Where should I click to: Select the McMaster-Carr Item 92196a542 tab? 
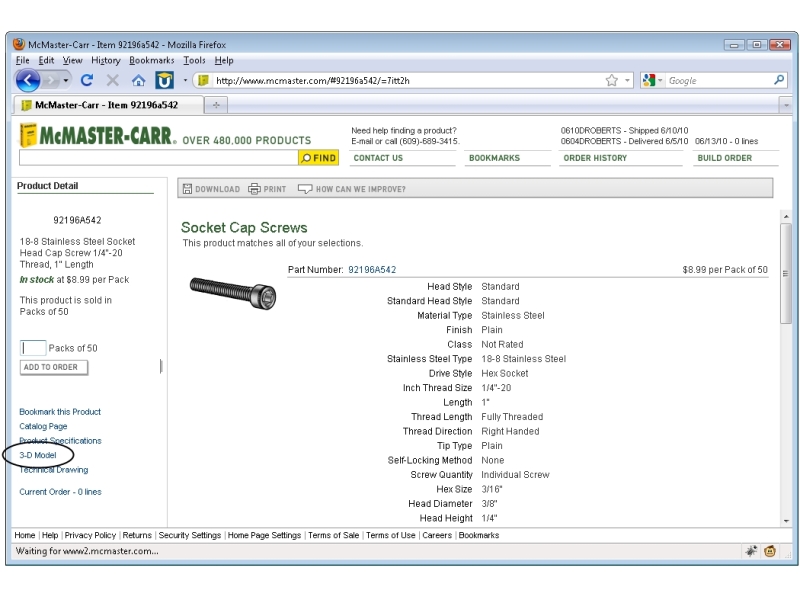tap(107, 105)
